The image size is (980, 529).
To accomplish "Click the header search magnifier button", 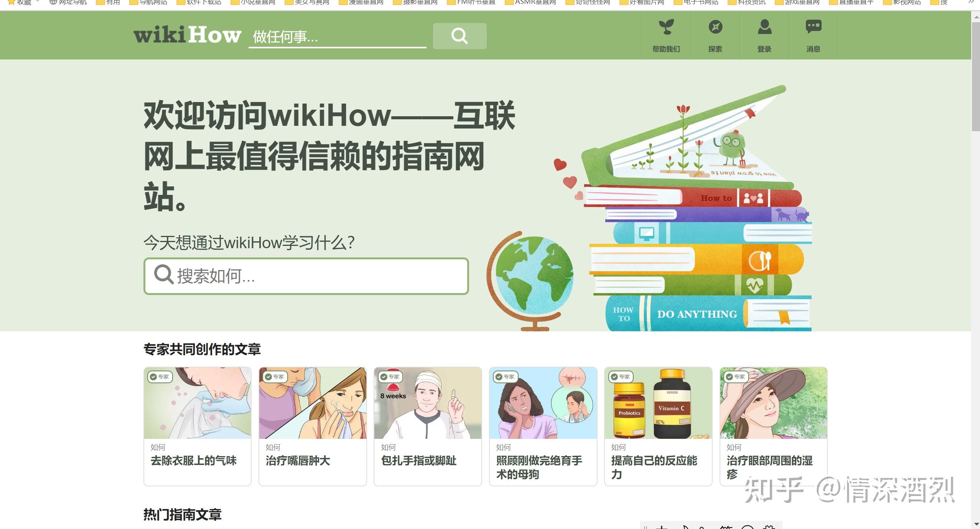I will point(459,36).
